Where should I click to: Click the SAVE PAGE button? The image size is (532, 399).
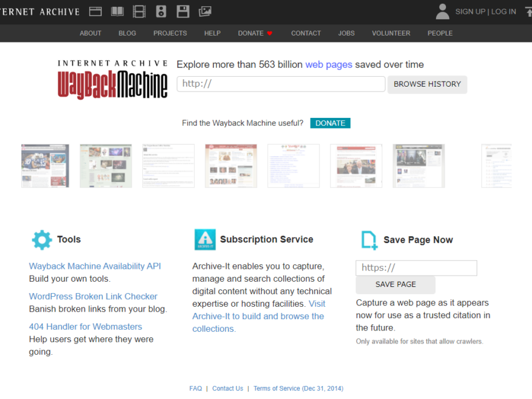pyautogui.click(x=395, y=285)
